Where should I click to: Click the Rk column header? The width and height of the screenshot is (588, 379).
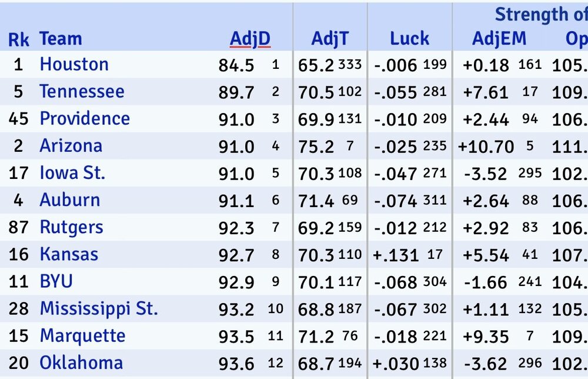pos(19,39)
